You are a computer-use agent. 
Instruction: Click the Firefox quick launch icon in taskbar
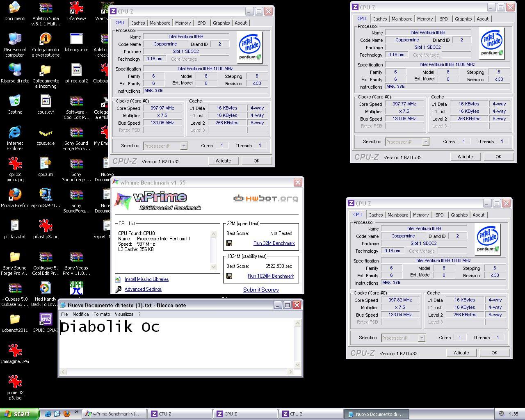coord(66,414)
